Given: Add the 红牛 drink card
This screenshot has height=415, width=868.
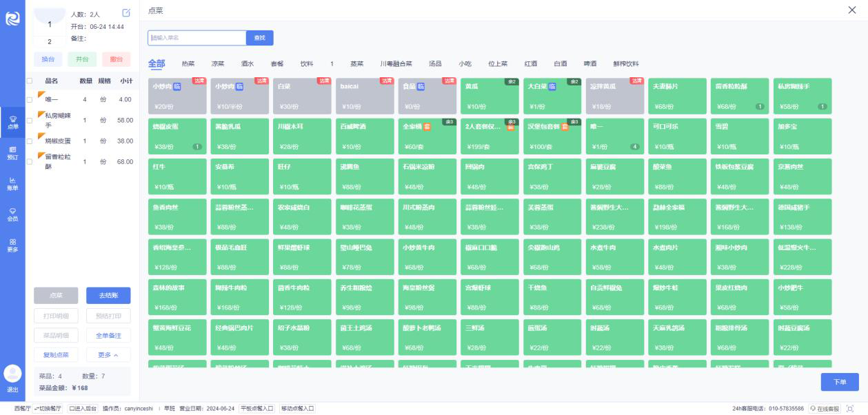Looking at the screenshot, I should [x=177, y=176].
